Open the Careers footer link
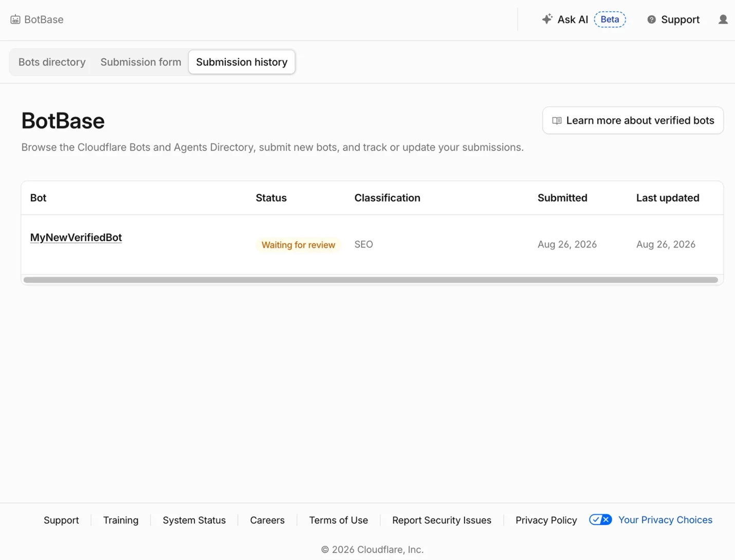735x560 pixels. (267, 520)
